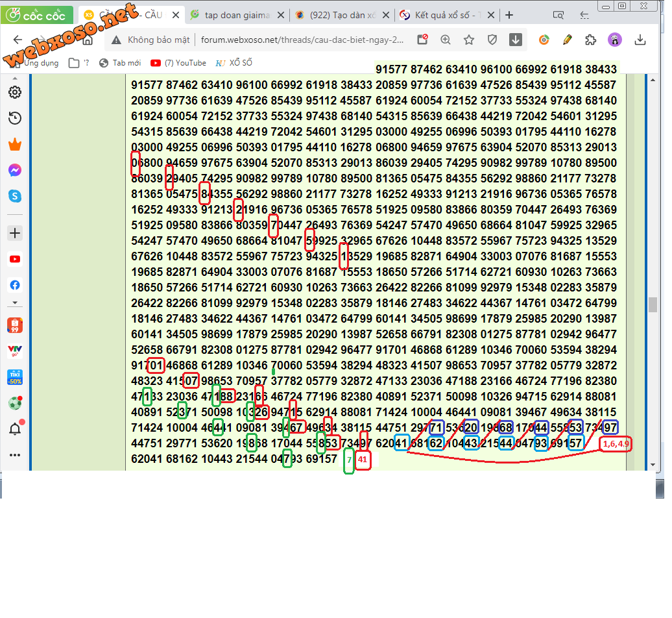The width and height of the screenshot is (672, 618).
Task: Open sidebar settings gear
Action: click(x=14, y=92)
